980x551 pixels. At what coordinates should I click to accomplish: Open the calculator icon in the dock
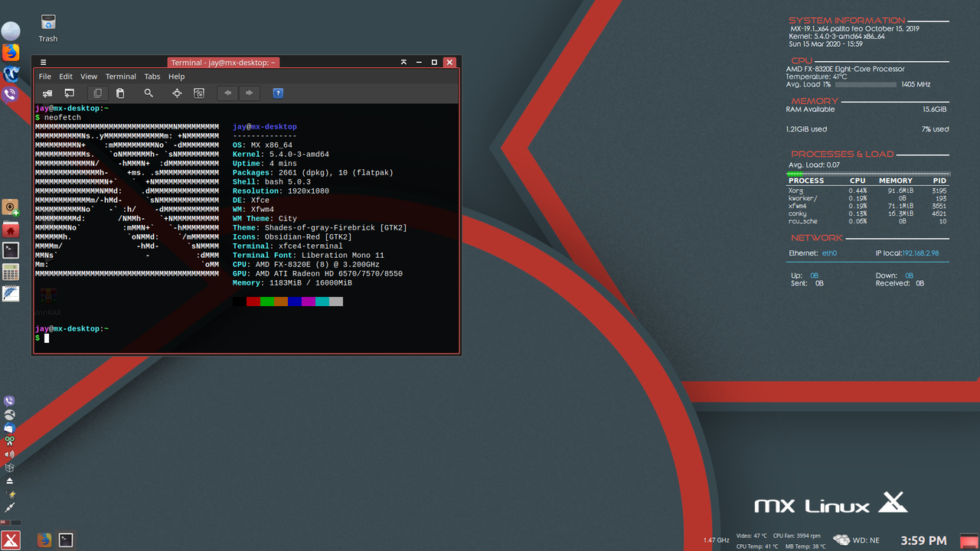pos(11,272)
